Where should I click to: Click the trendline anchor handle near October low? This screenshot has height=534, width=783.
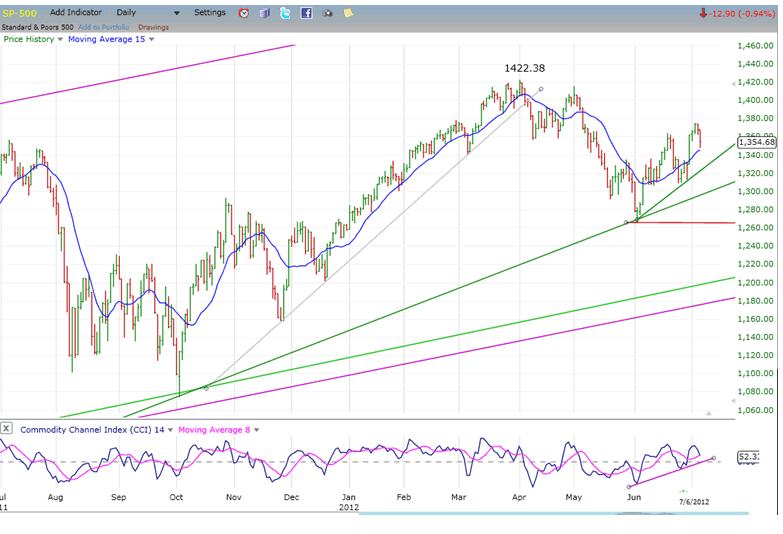click(x=206, y=388)
